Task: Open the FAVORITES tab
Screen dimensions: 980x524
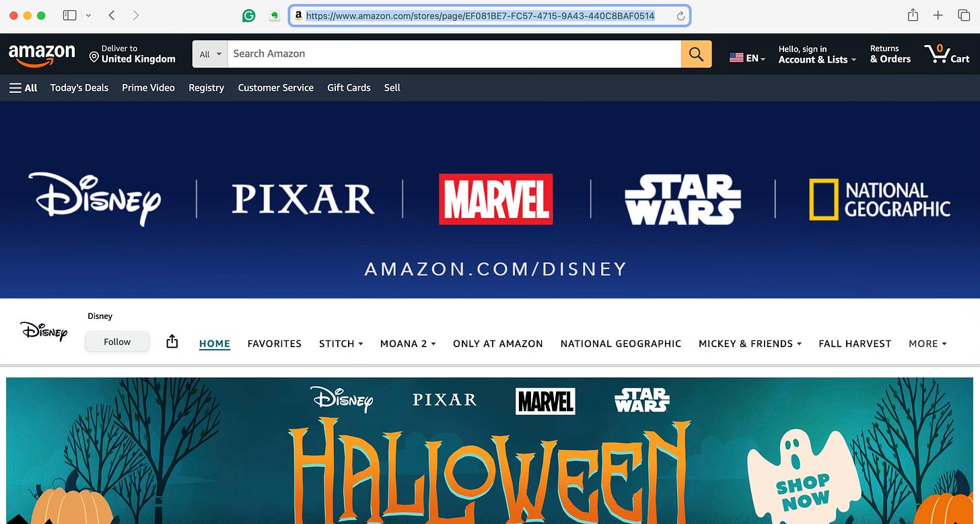Action: coord(275,344)
